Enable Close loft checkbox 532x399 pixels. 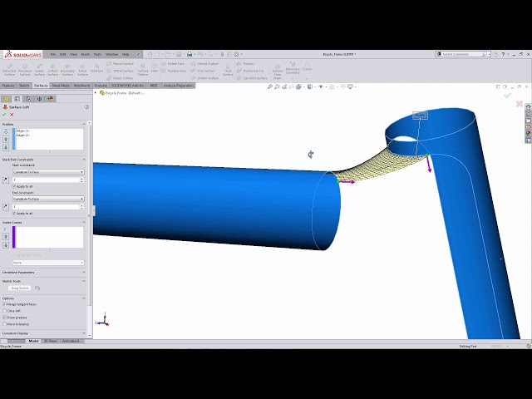point(4,311)
